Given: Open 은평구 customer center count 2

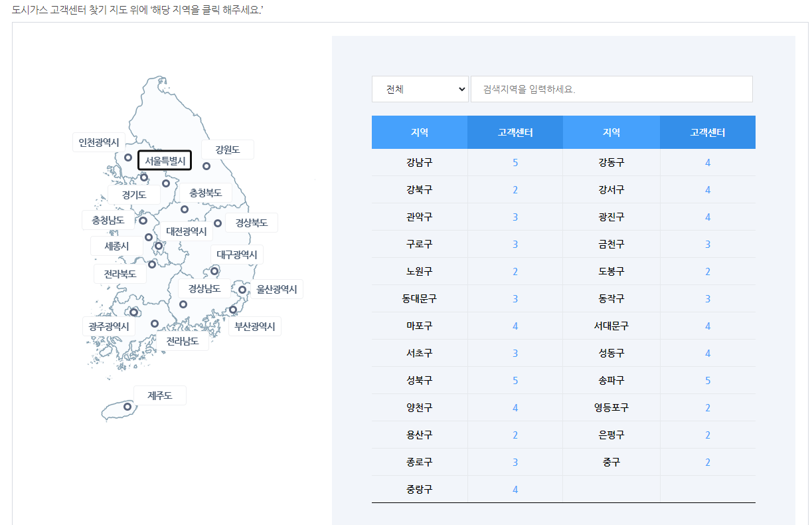Looking at the screenshot, I should [708, 435].
